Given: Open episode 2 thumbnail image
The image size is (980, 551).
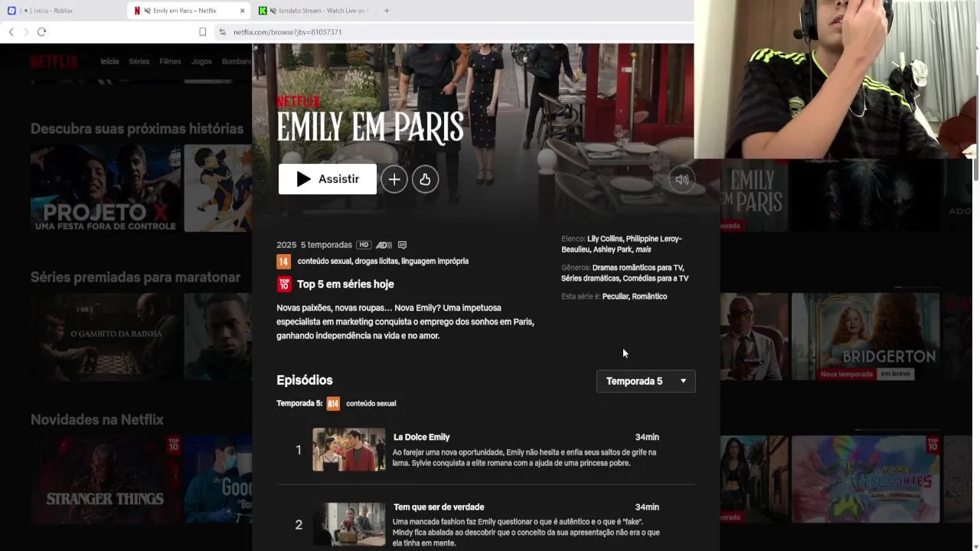Looking at the screenshot, I should 349,524.
